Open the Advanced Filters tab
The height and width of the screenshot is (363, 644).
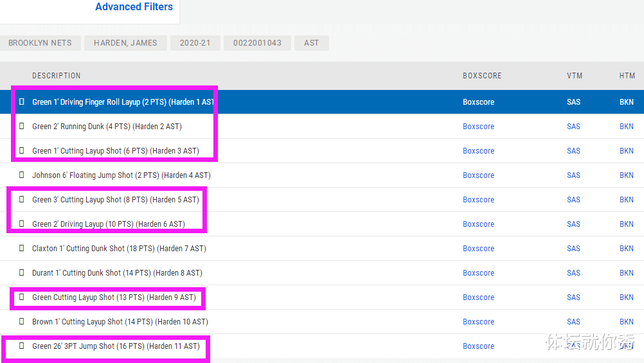point(134,7)
